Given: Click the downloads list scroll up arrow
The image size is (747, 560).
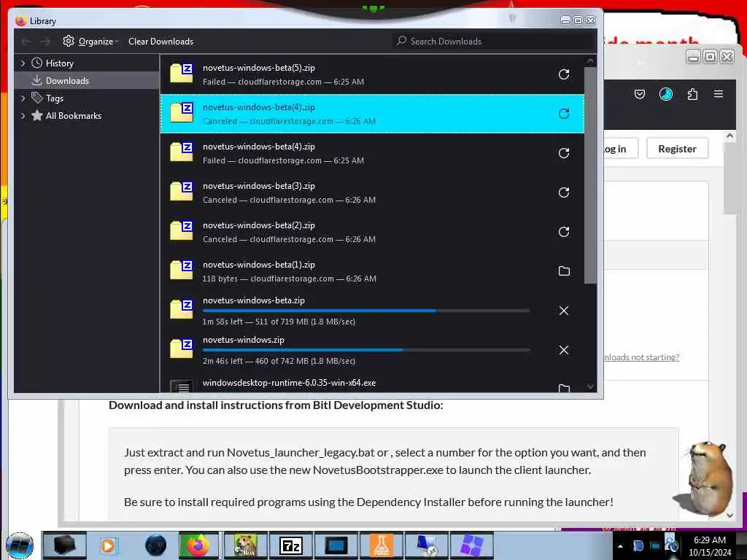Looking at the screenshot, I should coord(590,61).
